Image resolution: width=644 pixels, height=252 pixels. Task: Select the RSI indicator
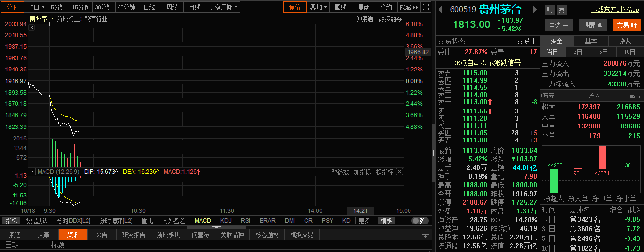[246, 221]
